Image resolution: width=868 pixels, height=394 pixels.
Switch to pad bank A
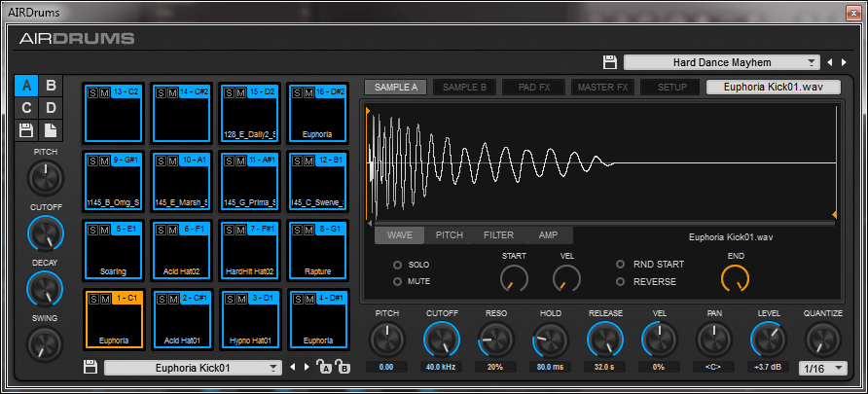(26, 86)
